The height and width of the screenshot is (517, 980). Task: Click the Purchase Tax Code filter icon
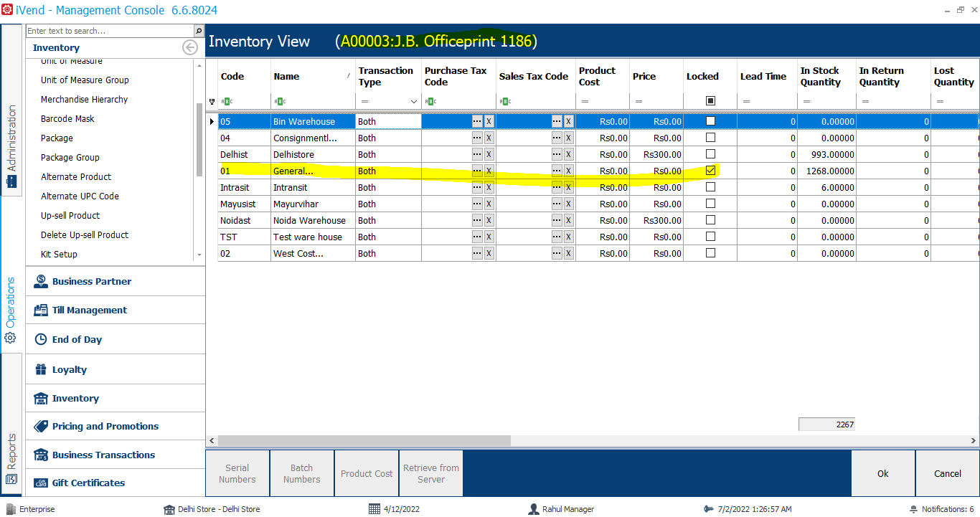click(x=430, y=101)
